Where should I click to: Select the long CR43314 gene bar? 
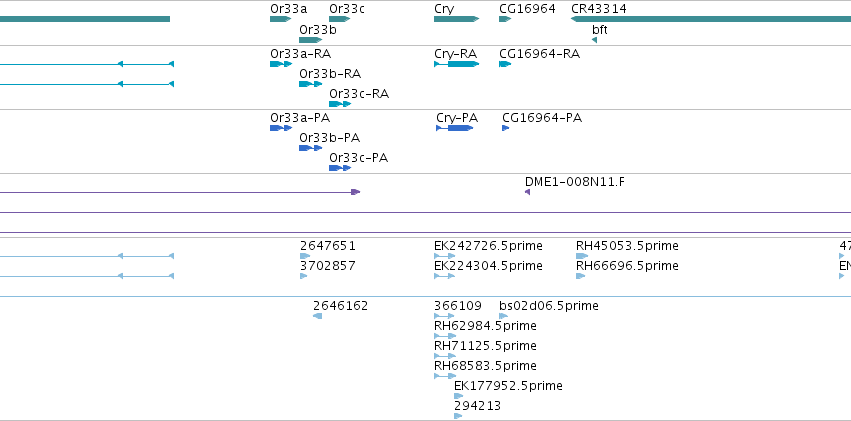(x=712, y=19)
